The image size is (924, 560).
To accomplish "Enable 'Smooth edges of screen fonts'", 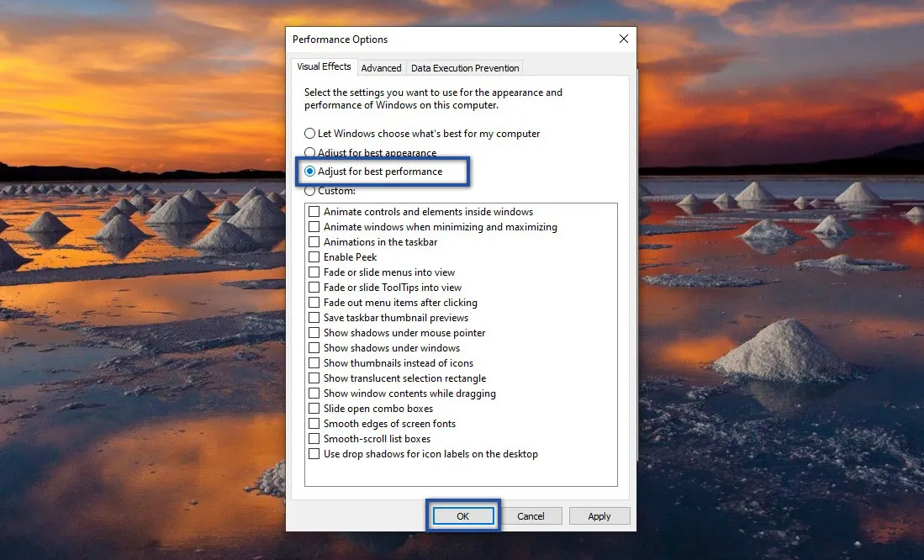I will (x=315, y=423).
